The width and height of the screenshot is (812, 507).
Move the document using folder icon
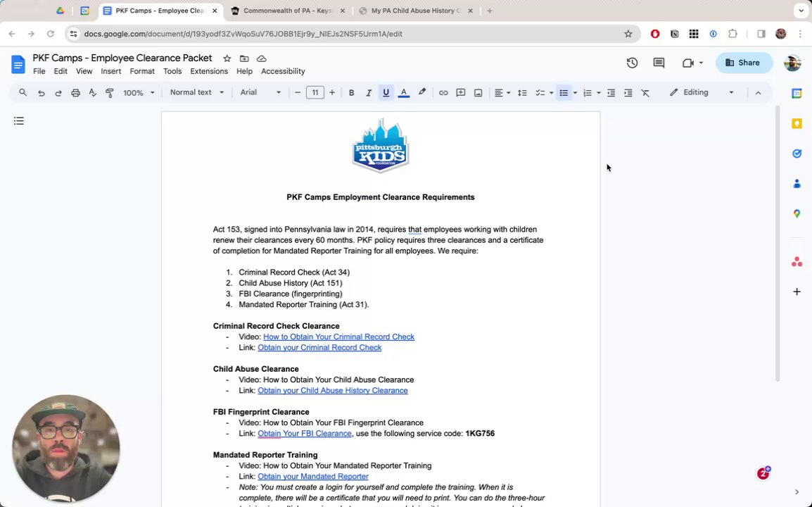tap(244, 58)
